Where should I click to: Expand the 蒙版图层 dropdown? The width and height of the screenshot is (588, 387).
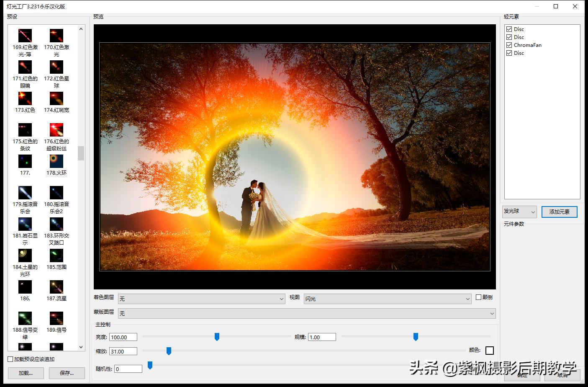[307, 313]
